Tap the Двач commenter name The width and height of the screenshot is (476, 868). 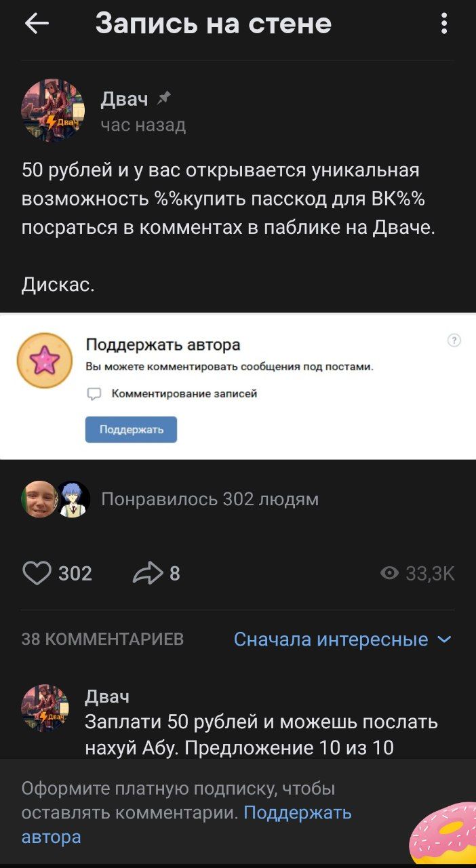(x=107, y=696)
